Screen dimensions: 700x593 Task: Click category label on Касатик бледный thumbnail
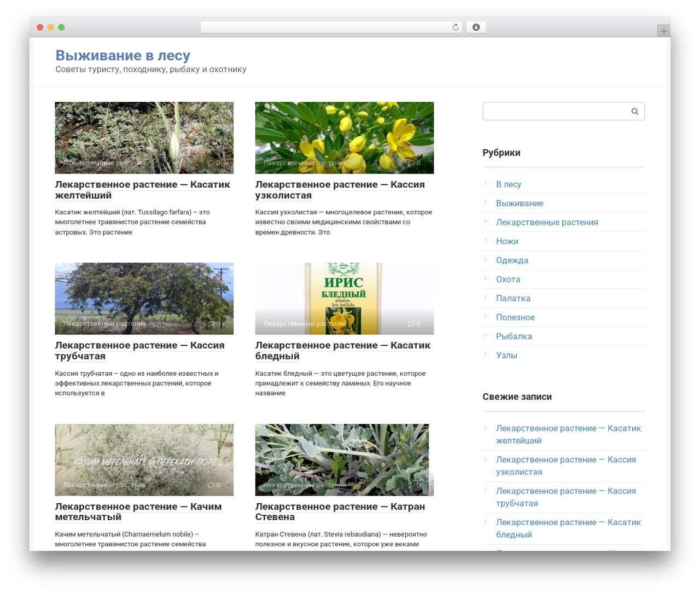305,324
